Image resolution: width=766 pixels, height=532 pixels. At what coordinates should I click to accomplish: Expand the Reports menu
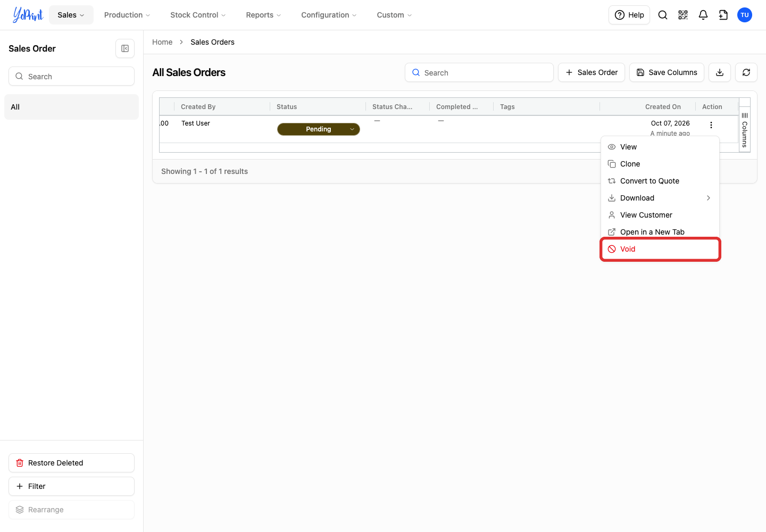[x=263, y=15]
